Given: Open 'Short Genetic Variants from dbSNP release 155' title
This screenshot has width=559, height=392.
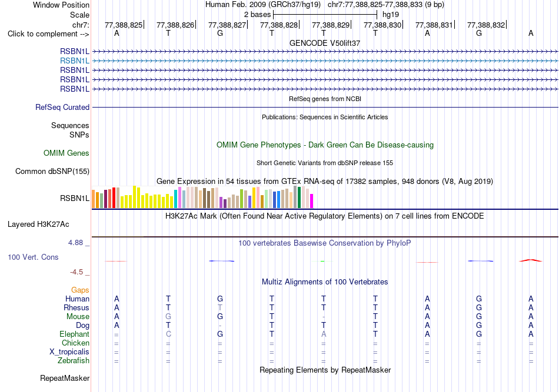Looking at the screenshot, I should click(325, 163).
